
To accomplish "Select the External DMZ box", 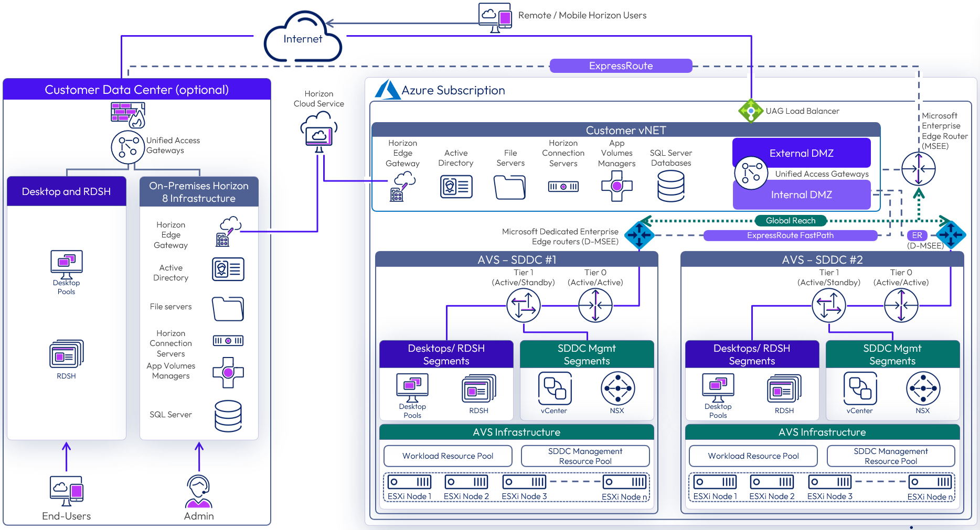I will click(x=801, y=153).
